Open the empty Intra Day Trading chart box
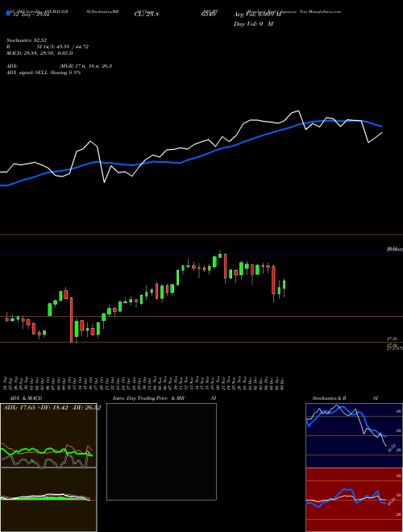Image resolution: width=403 pixels, height=532 pixels. (x=161, y=451)
